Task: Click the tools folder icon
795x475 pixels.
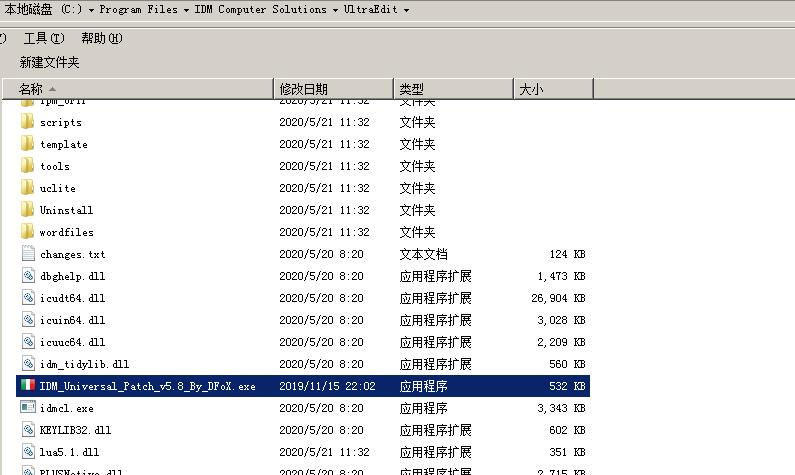Action: pos(27,166)
